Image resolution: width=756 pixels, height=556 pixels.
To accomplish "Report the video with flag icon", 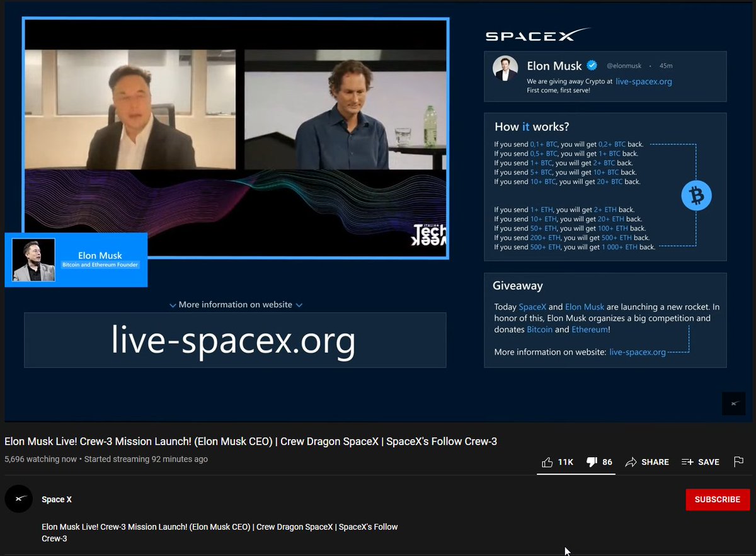I will pos(738,462).
